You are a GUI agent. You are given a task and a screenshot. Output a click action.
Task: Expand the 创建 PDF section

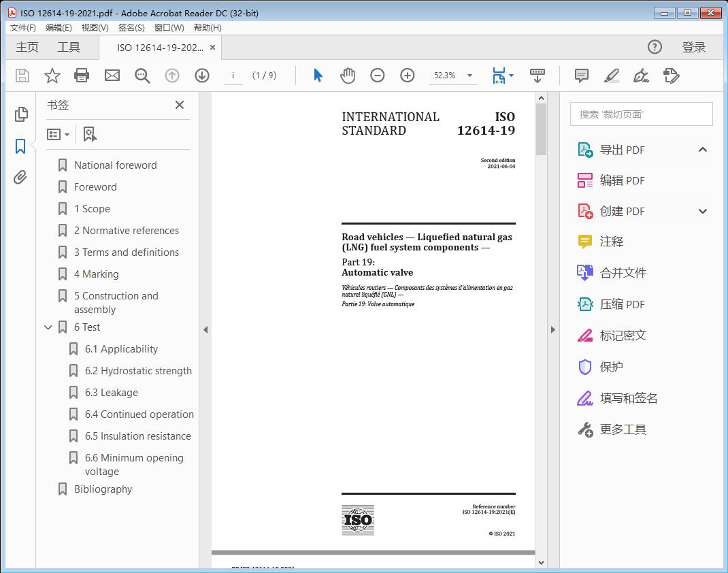click(x=703, y=211)
